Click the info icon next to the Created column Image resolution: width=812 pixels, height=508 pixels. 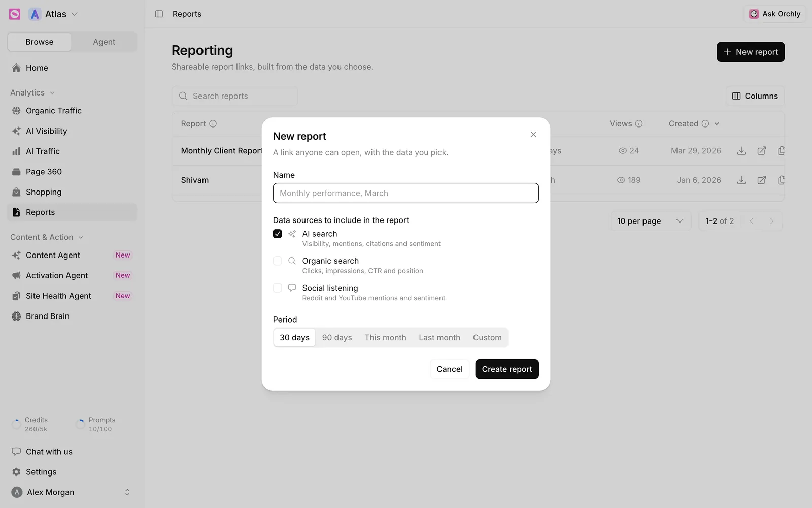[705, 123]
